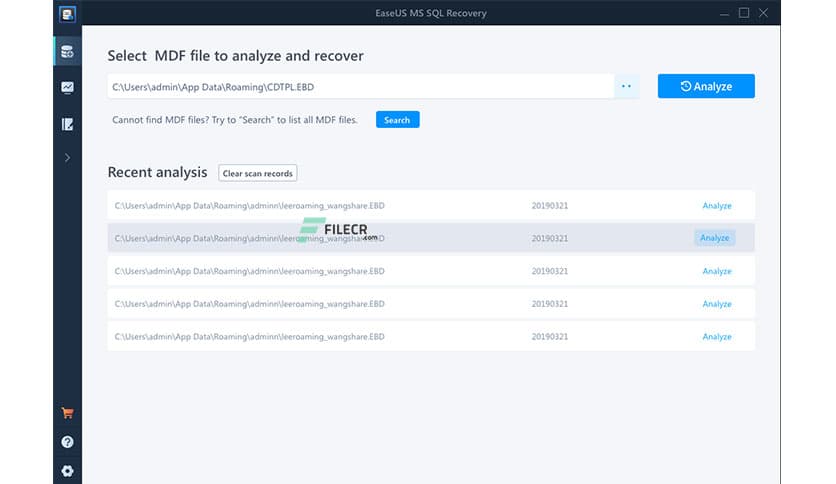Click the blue Analyze button
Screen dimensions: 836x484
click(x=706, y=86)
